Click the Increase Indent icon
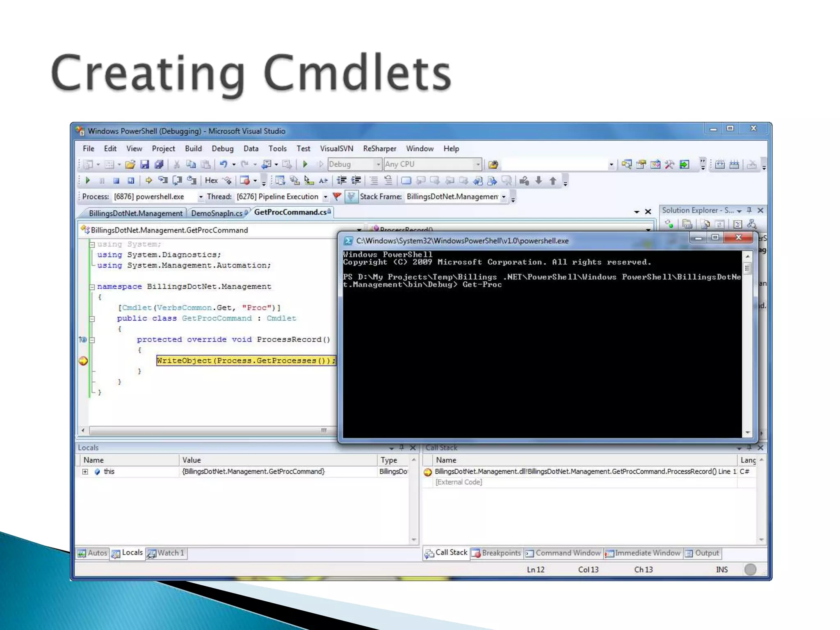The image size is (840, 630). pos(356,180)
